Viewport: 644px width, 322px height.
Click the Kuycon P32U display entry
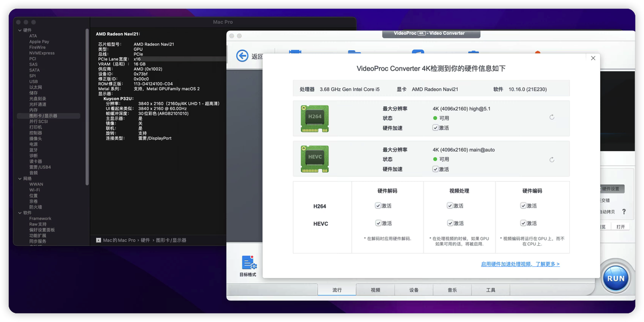(119, 98)
